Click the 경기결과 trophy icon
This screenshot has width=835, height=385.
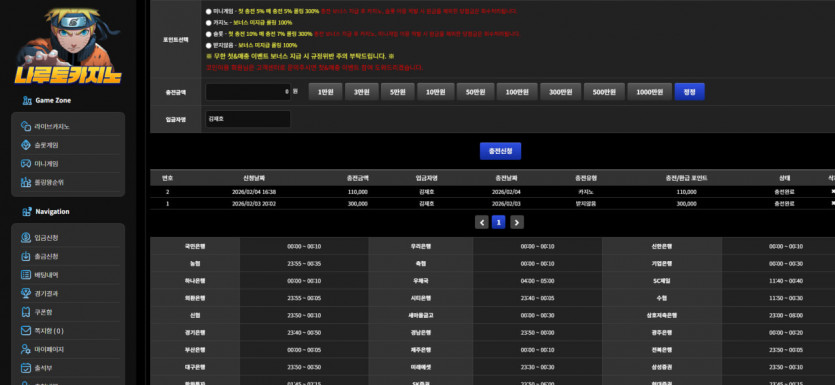(26, 293)
